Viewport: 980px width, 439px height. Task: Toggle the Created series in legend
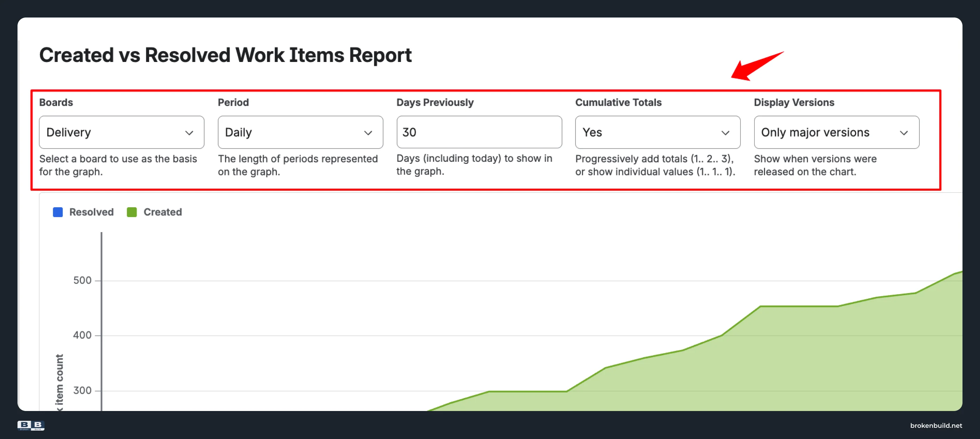(x=154, y=212)
